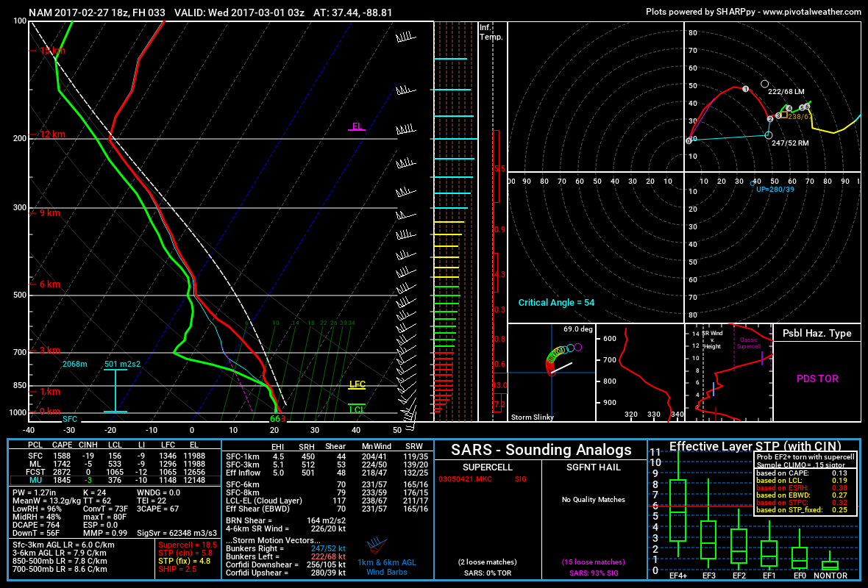Click the 'based on ESRH' probability line

pyautogui.click(x=802, y=488)
